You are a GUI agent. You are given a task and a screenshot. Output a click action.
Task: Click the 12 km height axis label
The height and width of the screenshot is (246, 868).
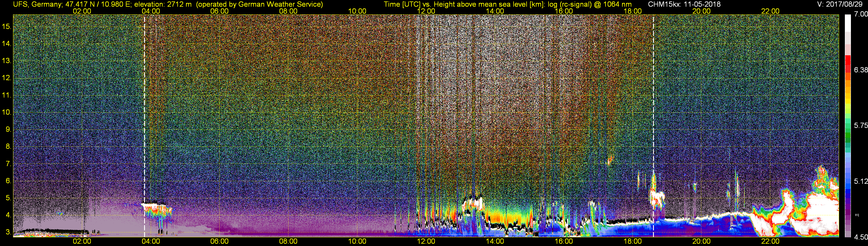click(x=7, y=78)
